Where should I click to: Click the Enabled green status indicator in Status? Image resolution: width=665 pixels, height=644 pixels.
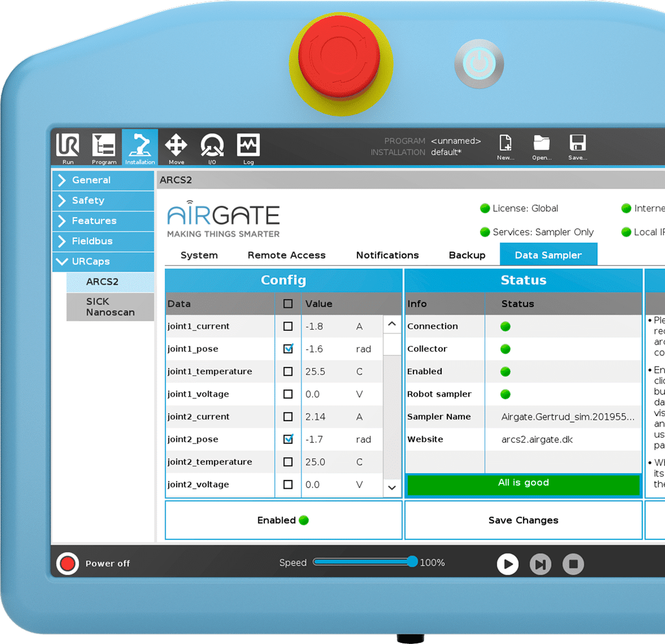pyautogui.click(x=505, y=372)
